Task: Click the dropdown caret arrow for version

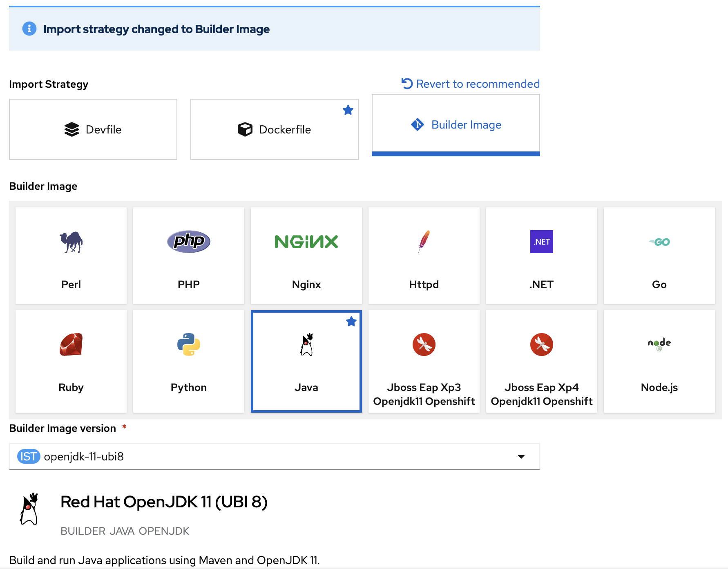Action: (521, 456)
